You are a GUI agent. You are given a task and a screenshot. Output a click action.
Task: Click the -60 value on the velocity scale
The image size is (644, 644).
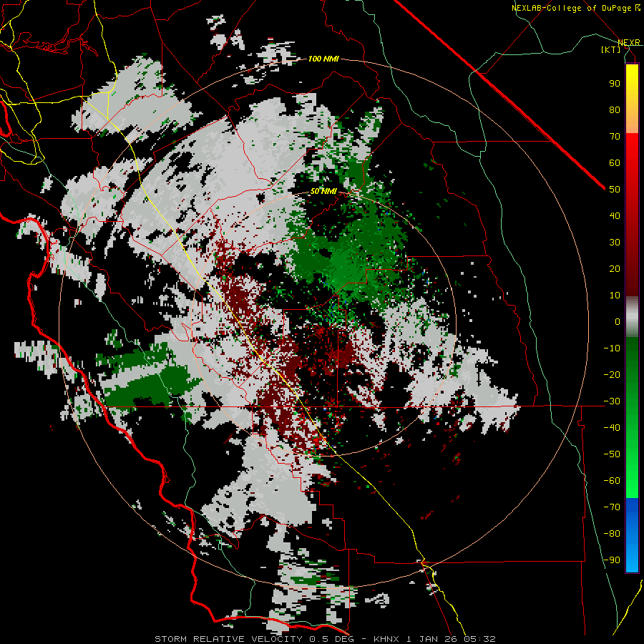coord(612,481)
